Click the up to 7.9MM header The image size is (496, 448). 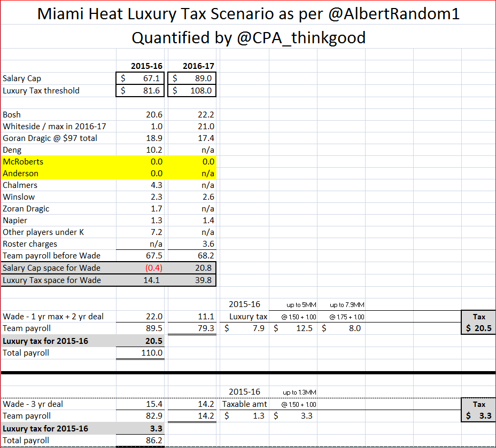click(344, 305)
